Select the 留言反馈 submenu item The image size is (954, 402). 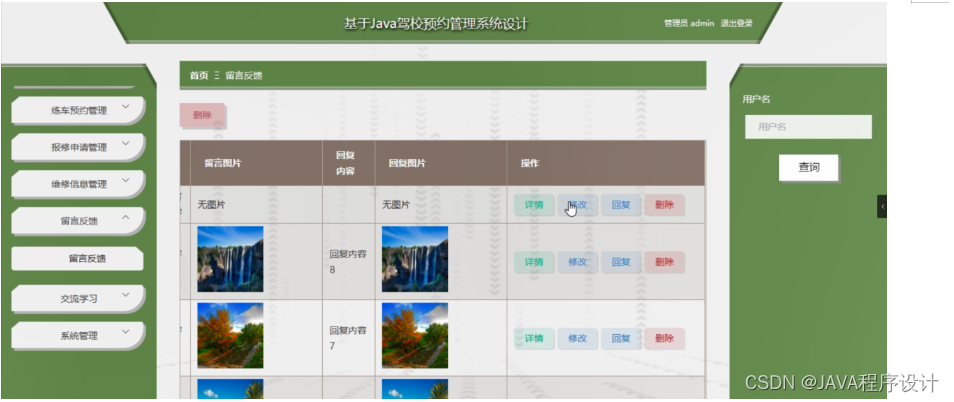[x=78, y=258]
